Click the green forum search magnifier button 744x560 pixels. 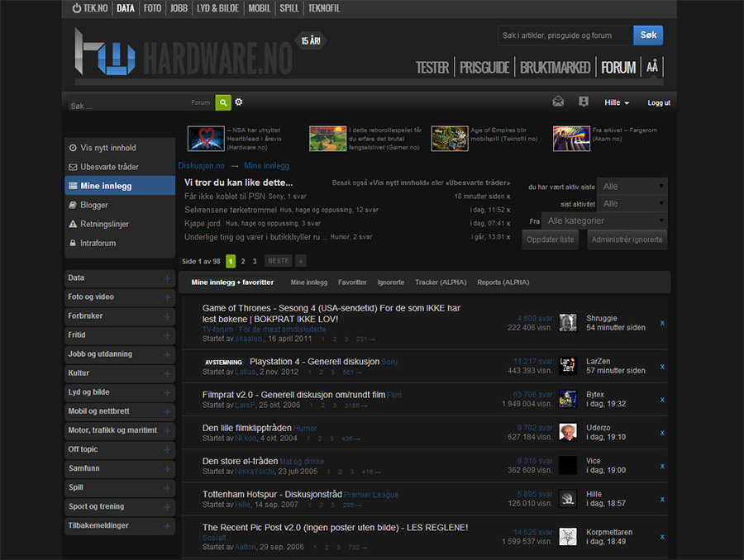(x=223, y=102)
